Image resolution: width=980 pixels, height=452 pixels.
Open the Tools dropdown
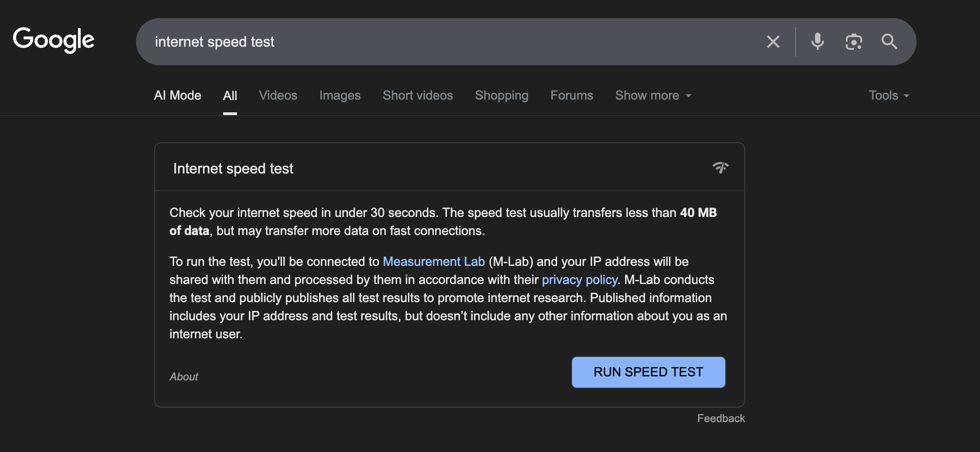889,96
